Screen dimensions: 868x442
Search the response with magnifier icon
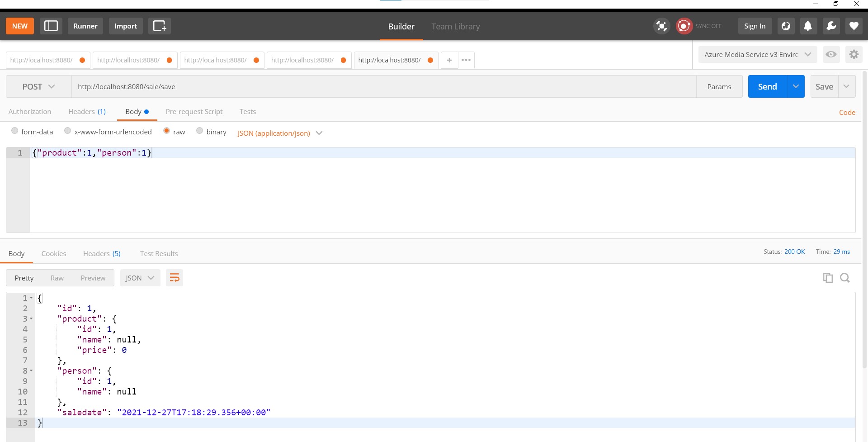pyautogui.click(x=844, y=278)
